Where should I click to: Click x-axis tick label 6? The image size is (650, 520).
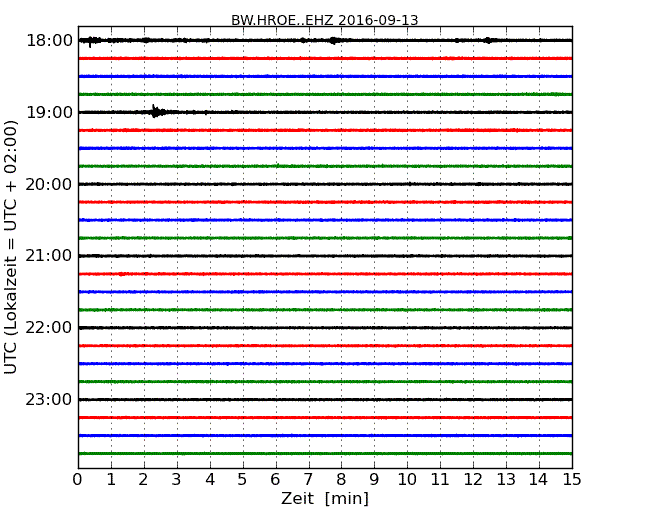tap(275, 480)
